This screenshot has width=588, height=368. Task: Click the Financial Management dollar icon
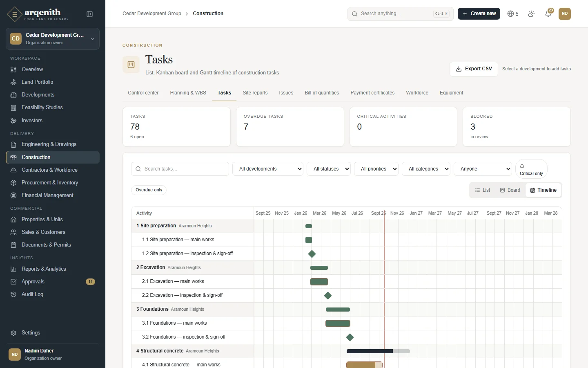coord(13,195)
